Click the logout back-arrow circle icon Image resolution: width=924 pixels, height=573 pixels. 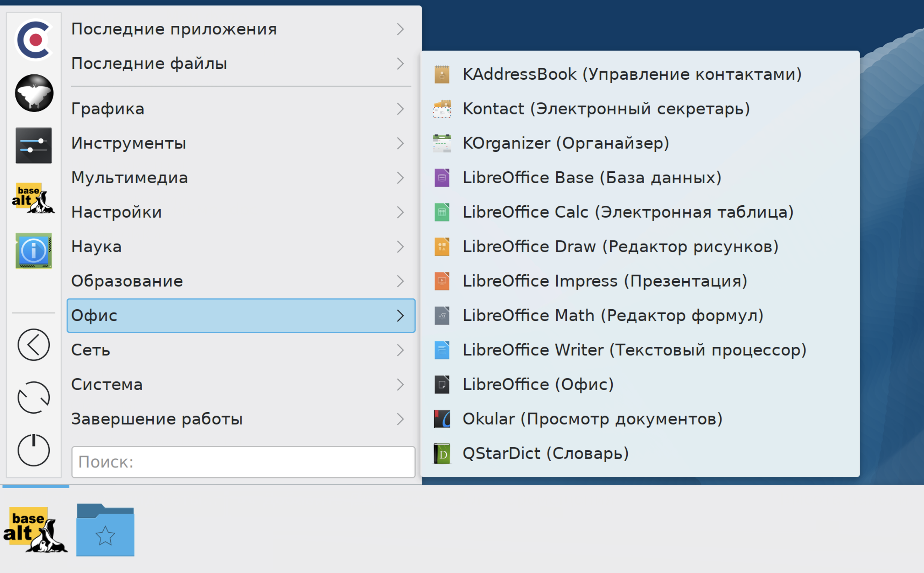click(x=34, y=344)
